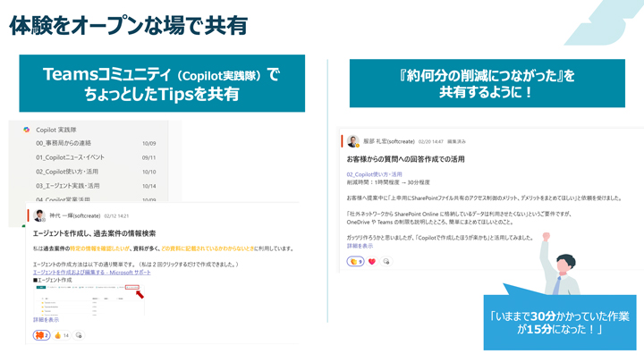Click 服部 礼宏(softcreate) author name
The image size is (644, 362).
(x=389, y=141)
